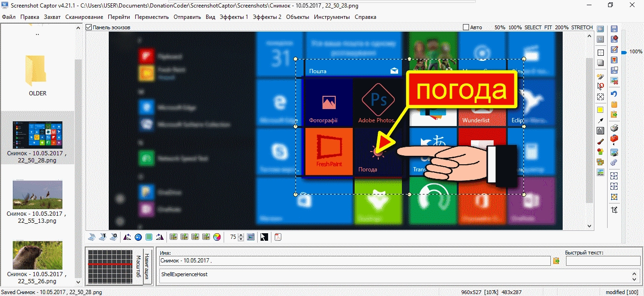This screenshot has height=296, width=644.
Task: Click the delete image red X icon
Action: coord(614,81)
